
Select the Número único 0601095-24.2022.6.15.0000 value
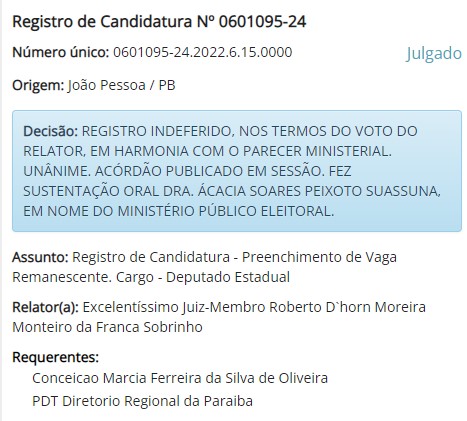[x=203, y=52]
